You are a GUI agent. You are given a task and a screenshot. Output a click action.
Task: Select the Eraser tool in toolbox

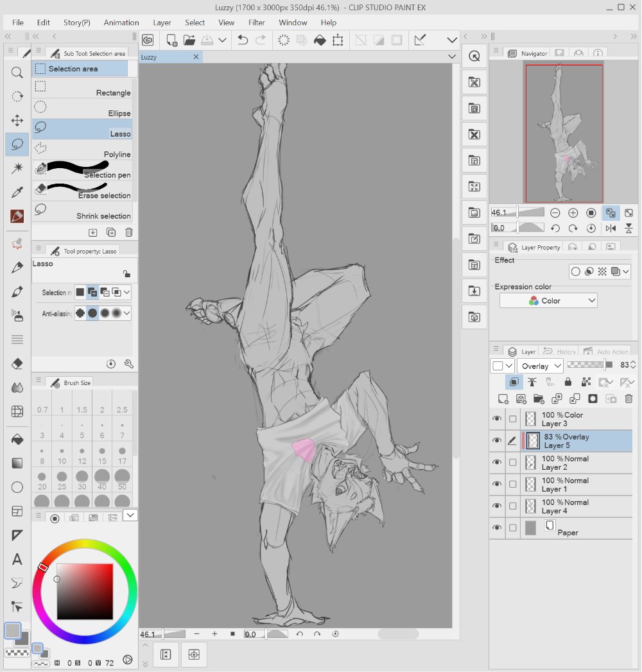click(x=17, y=364)
